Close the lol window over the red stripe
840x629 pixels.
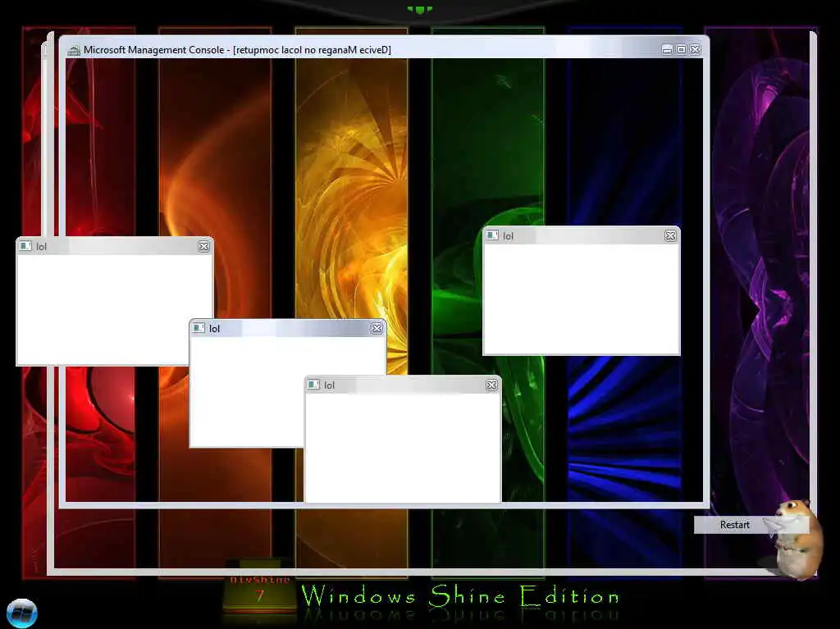[x=203, y=247]
